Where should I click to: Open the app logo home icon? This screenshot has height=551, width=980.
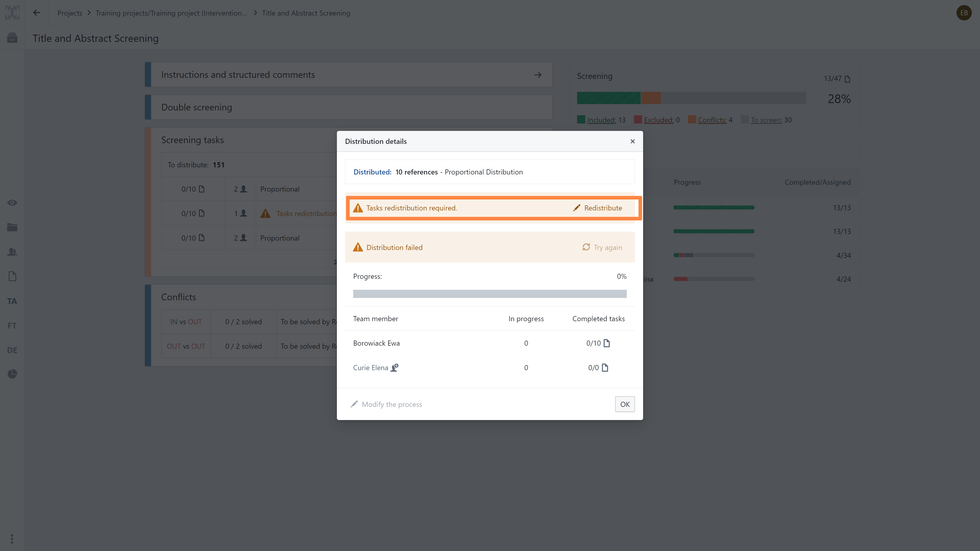pos(12,12)
